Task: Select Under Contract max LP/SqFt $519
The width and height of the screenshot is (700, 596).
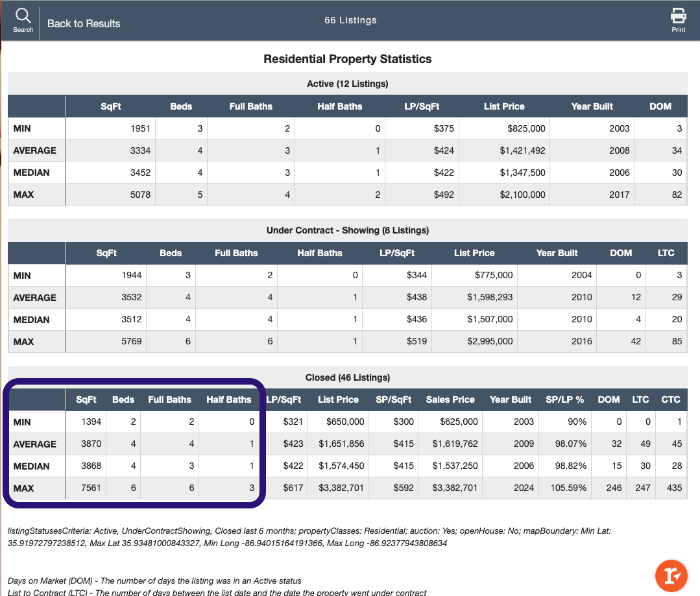Action: pyautogui.click(x=416, y=341)
